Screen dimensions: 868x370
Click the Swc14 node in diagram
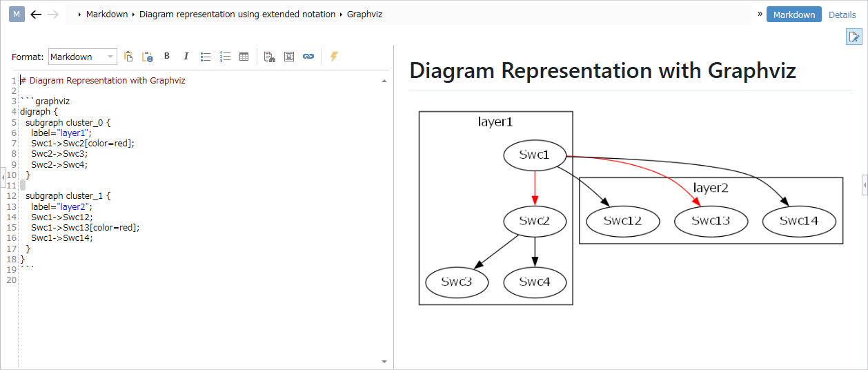pyautogui.click(x=800, y=222)
